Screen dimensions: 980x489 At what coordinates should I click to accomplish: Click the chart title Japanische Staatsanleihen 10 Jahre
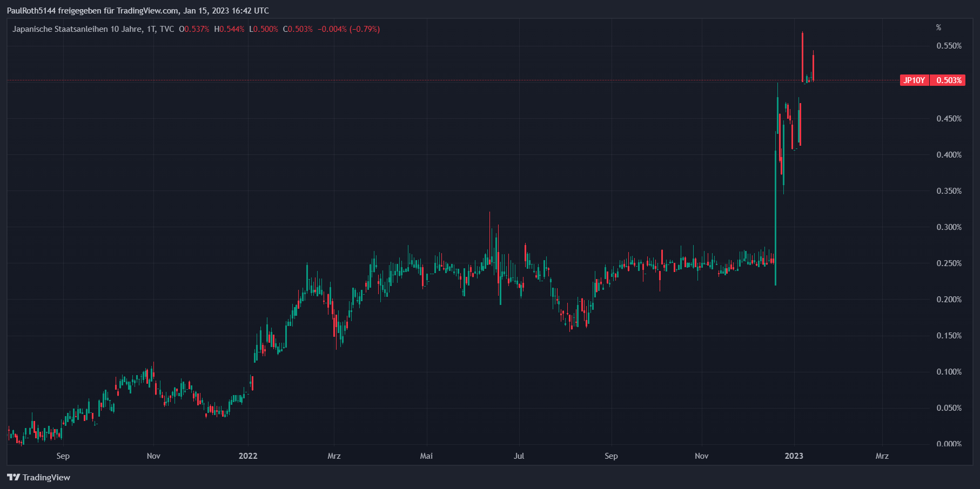[x=77, y=29]
